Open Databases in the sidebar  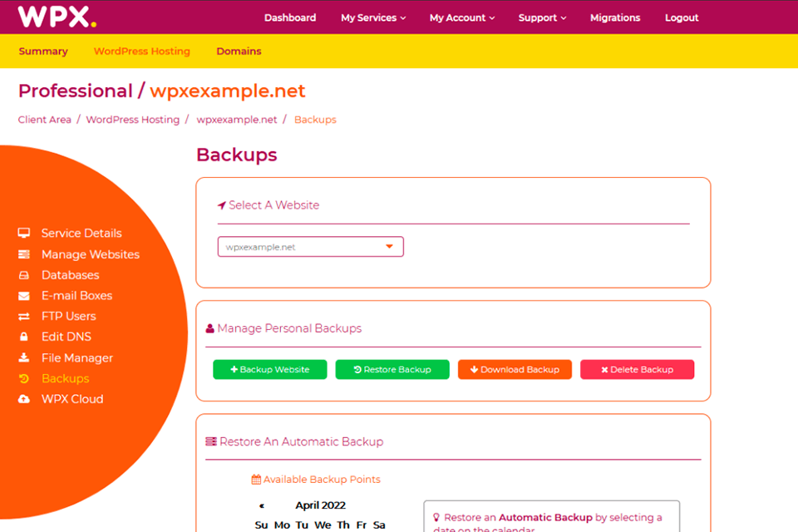coord(70,275)
